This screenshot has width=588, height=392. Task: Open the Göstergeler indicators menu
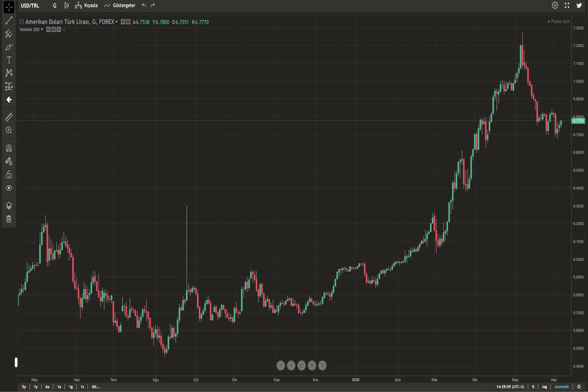coord(120,6)
